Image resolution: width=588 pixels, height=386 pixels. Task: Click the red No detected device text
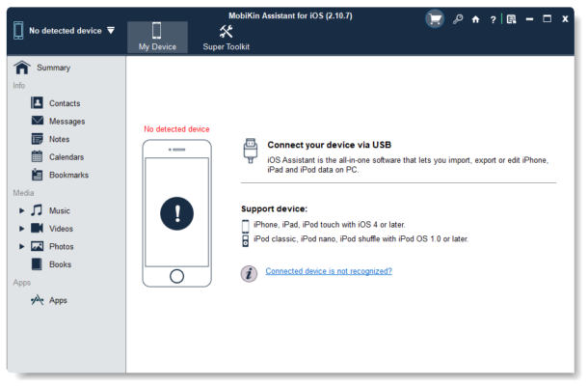pos(176,129)
